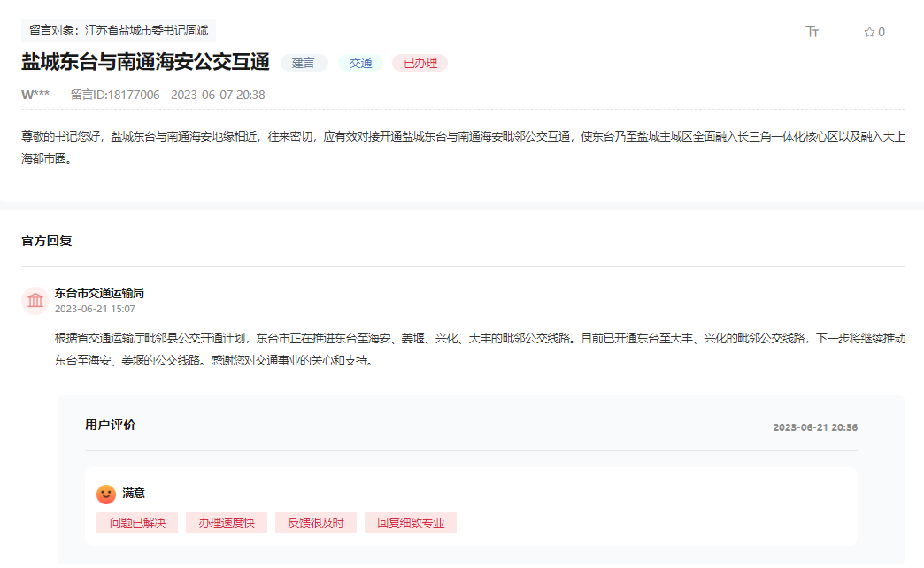Screen dimensions: 924x568
Task: Click the 办理速度快 evaluation tag
Action: tap(227, 522)
